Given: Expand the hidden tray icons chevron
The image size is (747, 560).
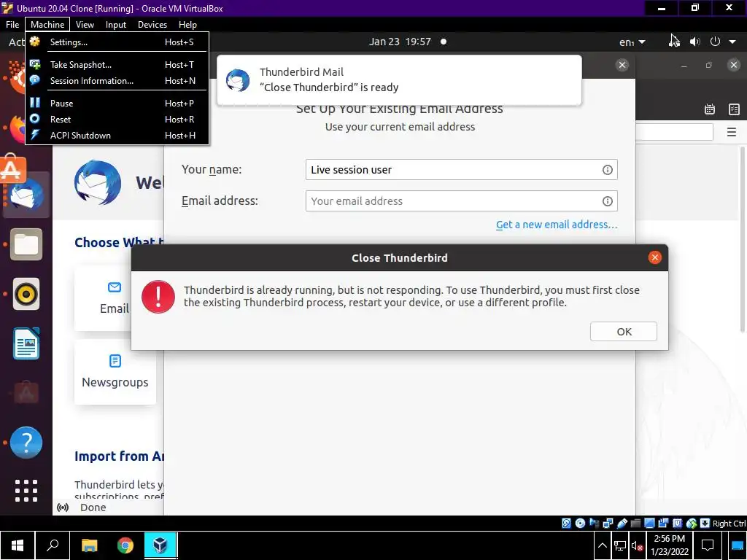Looking at the screenshot, I should coord(602,545).
